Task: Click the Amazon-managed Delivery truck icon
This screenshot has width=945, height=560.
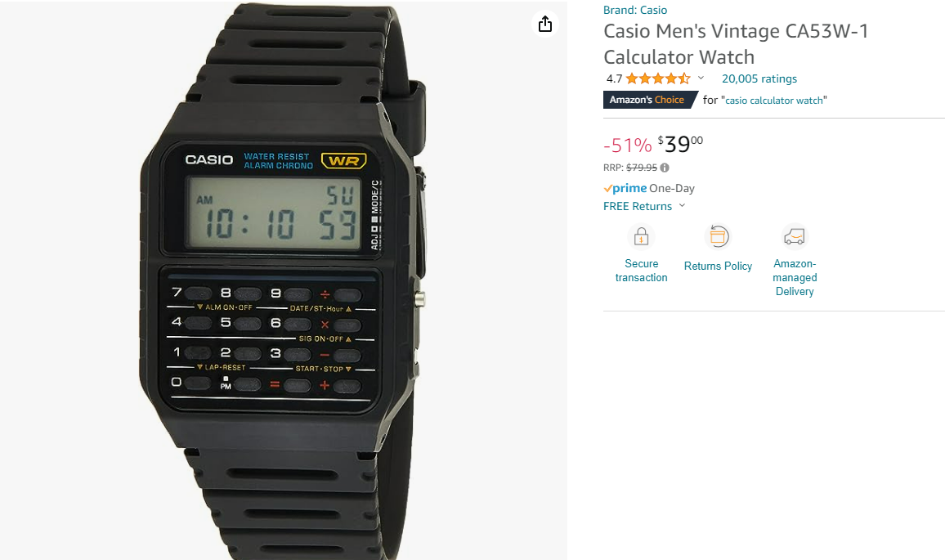Action: coord(795,236)
